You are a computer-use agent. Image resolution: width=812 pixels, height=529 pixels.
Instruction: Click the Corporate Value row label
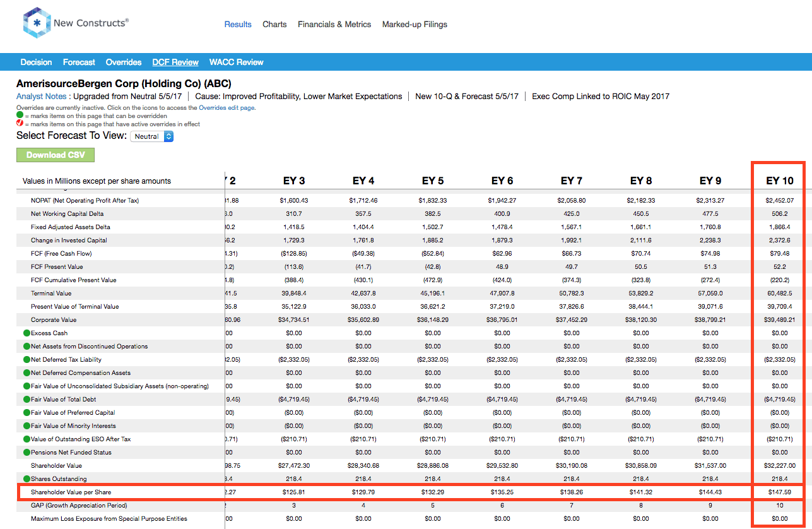click(x=54, y=320)
